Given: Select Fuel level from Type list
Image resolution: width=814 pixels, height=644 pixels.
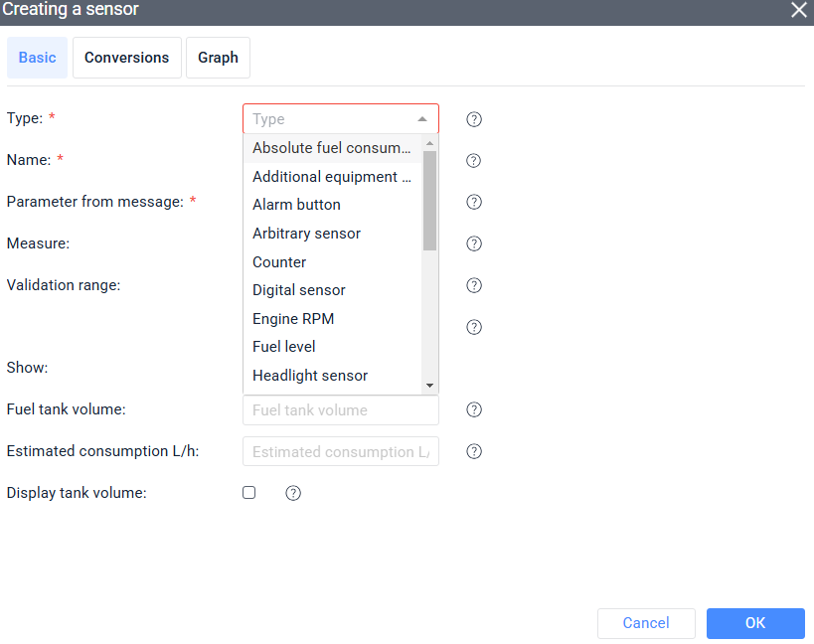Looking at the screenshot, I should (x=284, y=347).
